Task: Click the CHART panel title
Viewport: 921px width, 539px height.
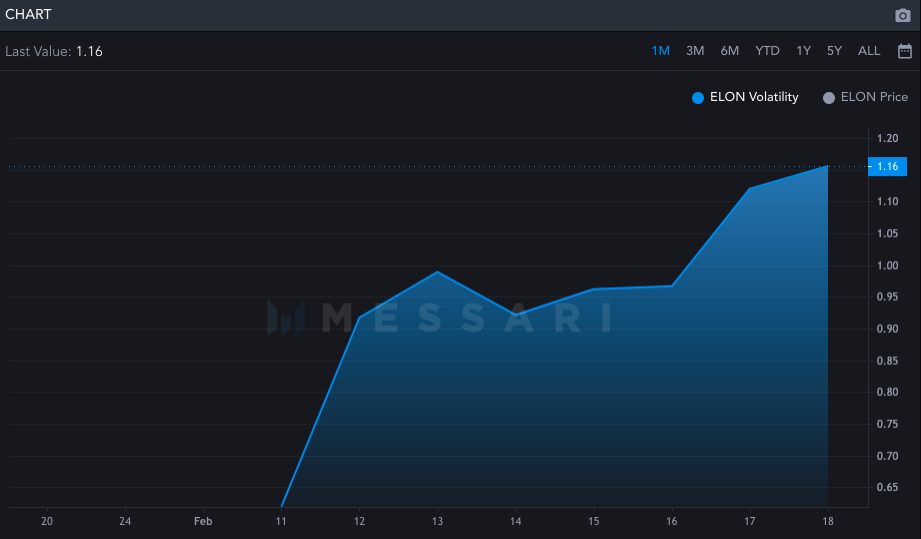Action: click(x=28, y=15)
